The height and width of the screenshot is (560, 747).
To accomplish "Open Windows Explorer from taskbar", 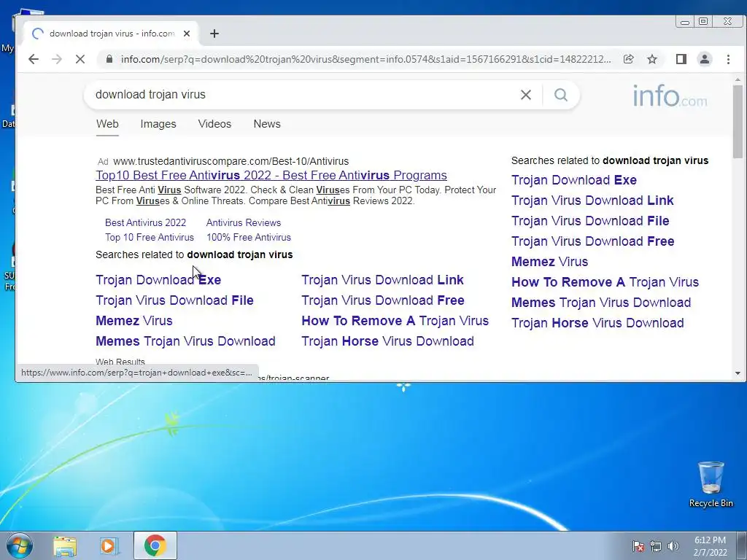I will [65, 546].
